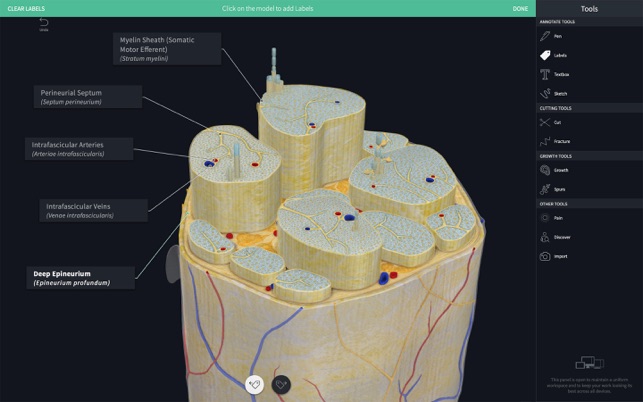Select the Fracture cutting tool
The height and width of the screenshot is (402, 643).
[562, 141]
